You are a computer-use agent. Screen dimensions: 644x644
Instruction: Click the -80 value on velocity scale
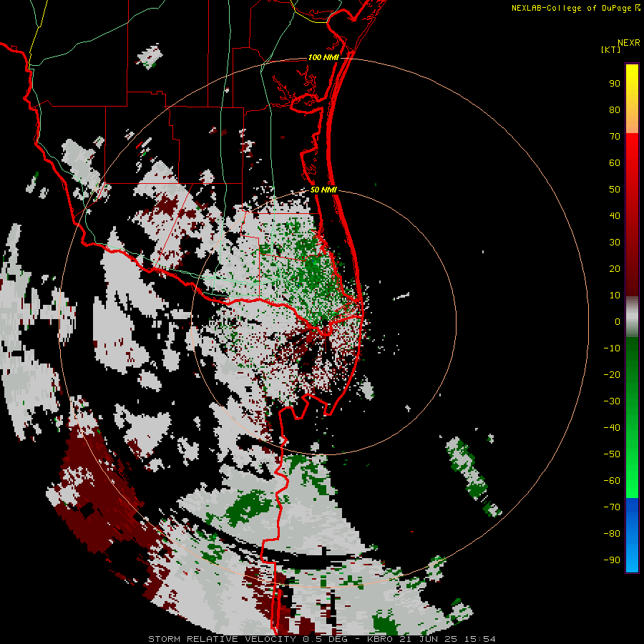pos(612,534)
